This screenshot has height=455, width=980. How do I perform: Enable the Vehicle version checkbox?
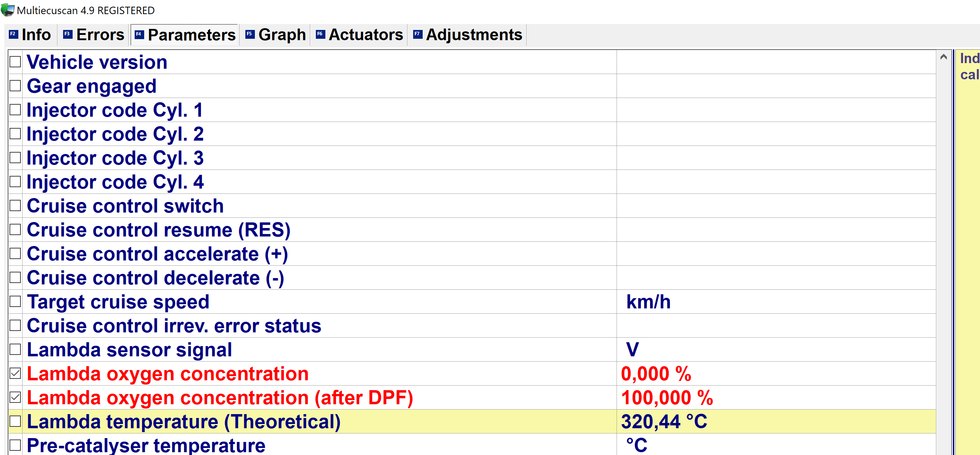click(15, 62)
